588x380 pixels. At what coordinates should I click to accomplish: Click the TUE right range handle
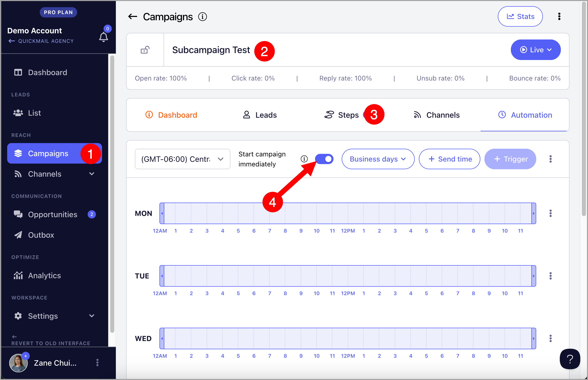pyautogui.click(x=534, y=276)
